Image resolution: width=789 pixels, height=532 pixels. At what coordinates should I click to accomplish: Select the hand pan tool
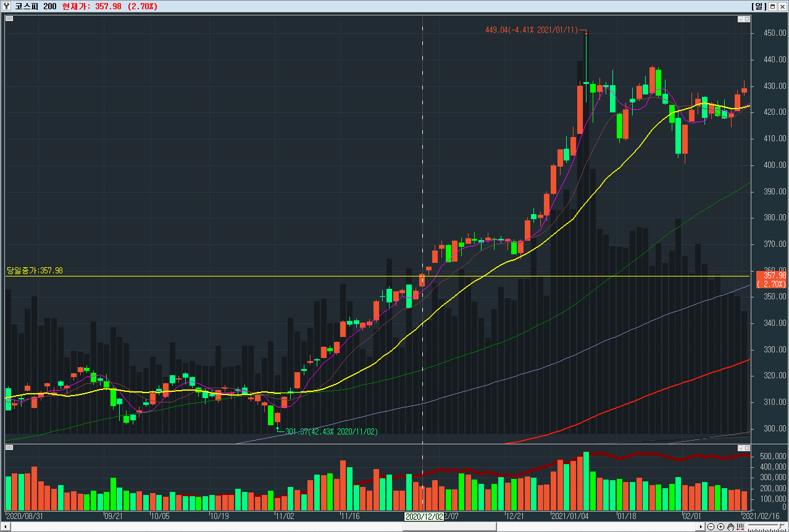[730, 526]
